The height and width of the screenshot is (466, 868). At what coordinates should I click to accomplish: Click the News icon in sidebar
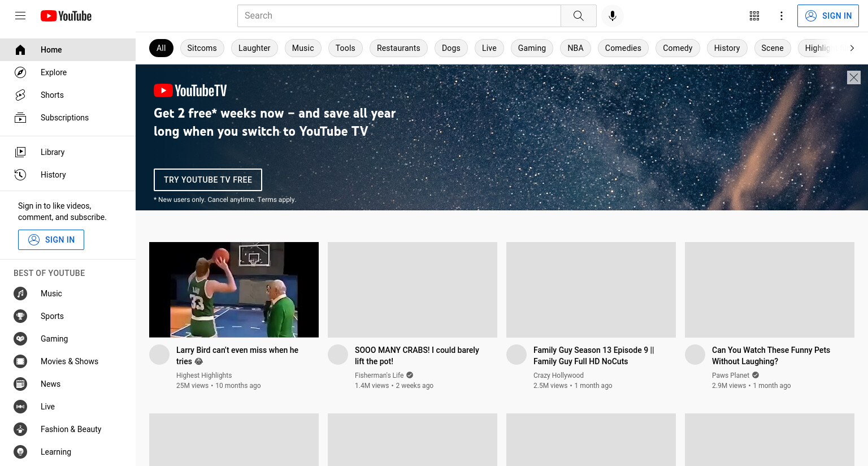20,384
